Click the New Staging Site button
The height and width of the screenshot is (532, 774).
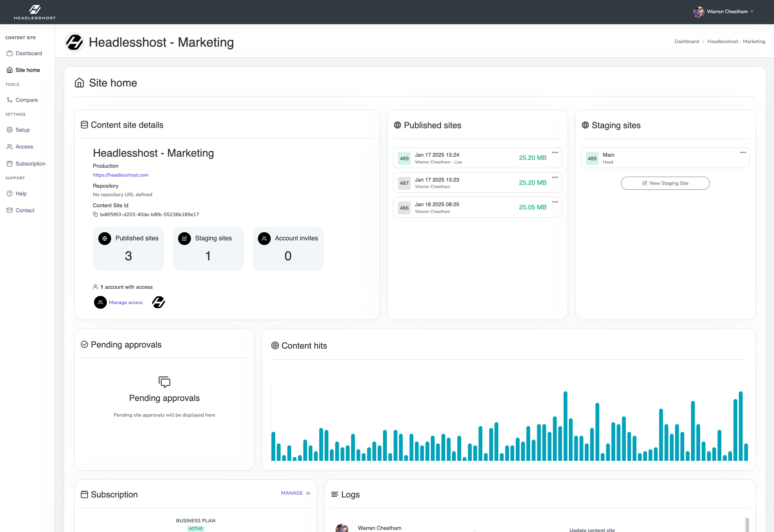coord(665,183)
